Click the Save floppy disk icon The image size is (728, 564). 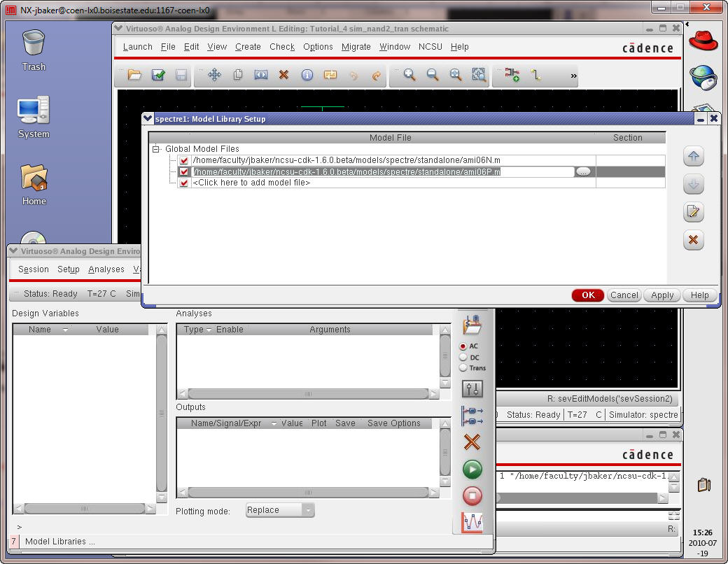click(x=181, y=75)
